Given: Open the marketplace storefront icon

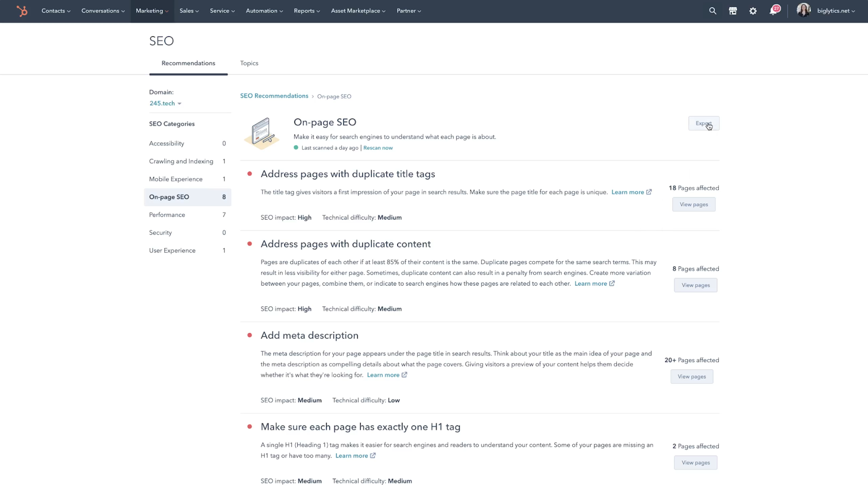Looking at the screenshot, I should (x=732, y=11).
